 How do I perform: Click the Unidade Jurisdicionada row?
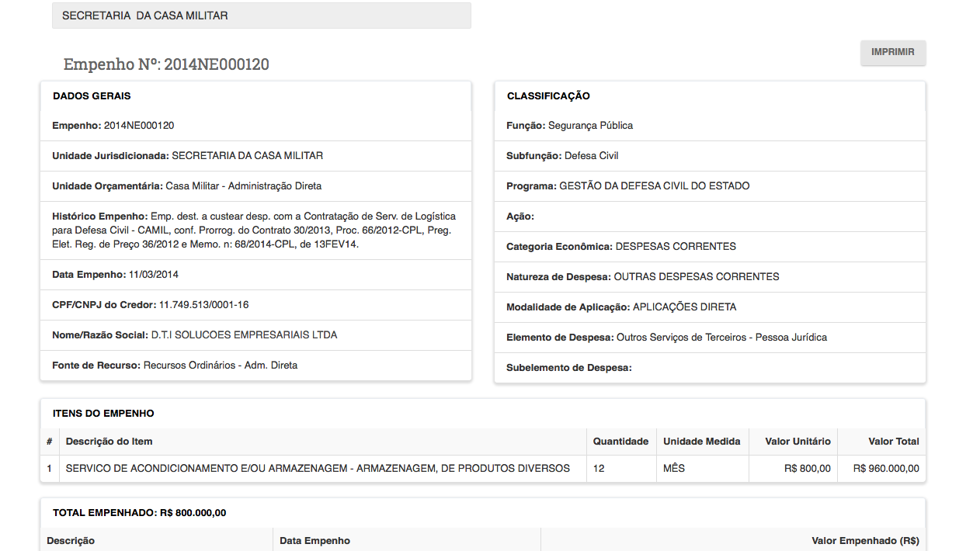click(255, 156)
